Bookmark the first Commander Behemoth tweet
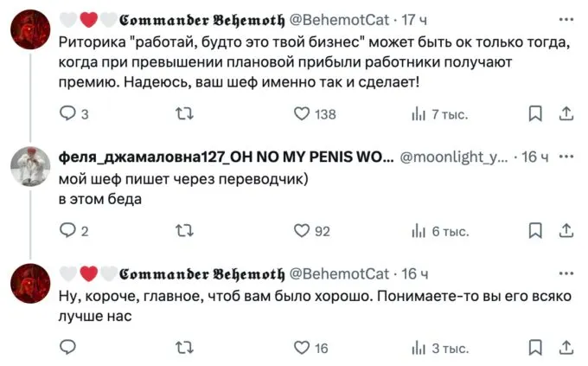Viewport: 588px width, 366px height. coord(535,113)
